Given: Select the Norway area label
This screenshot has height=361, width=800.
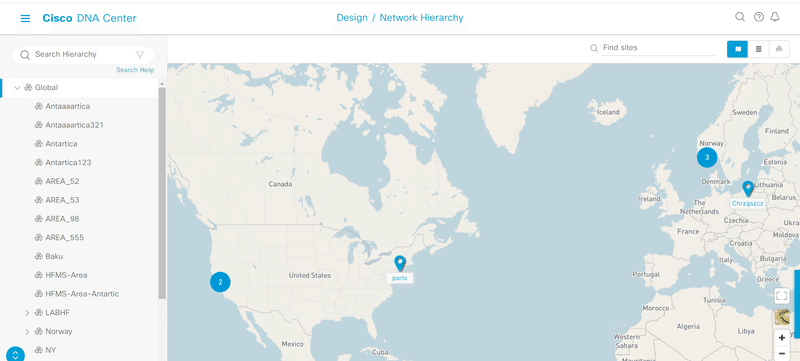Looking at the screenshot, I should 59,331.
